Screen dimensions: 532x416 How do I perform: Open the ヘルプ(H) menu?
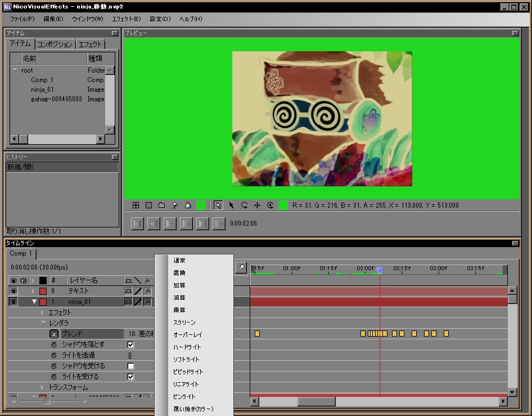point(191,19)
